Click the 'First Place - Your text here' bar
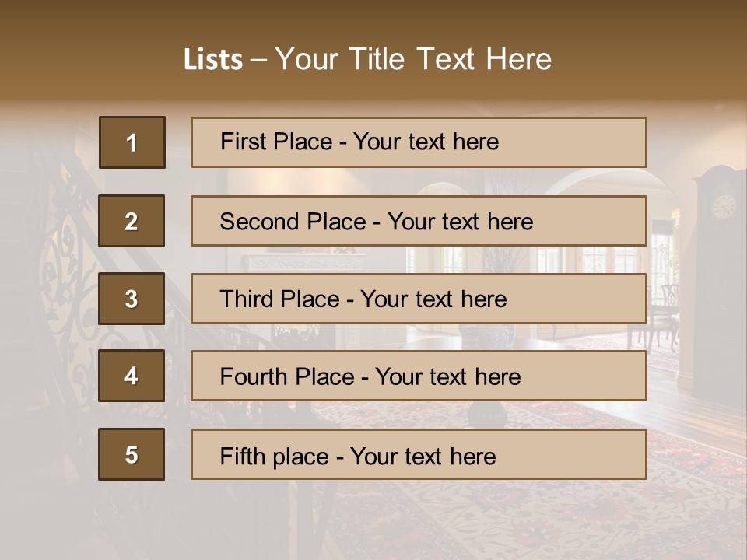The image size is (747, 560). [419, 142]
